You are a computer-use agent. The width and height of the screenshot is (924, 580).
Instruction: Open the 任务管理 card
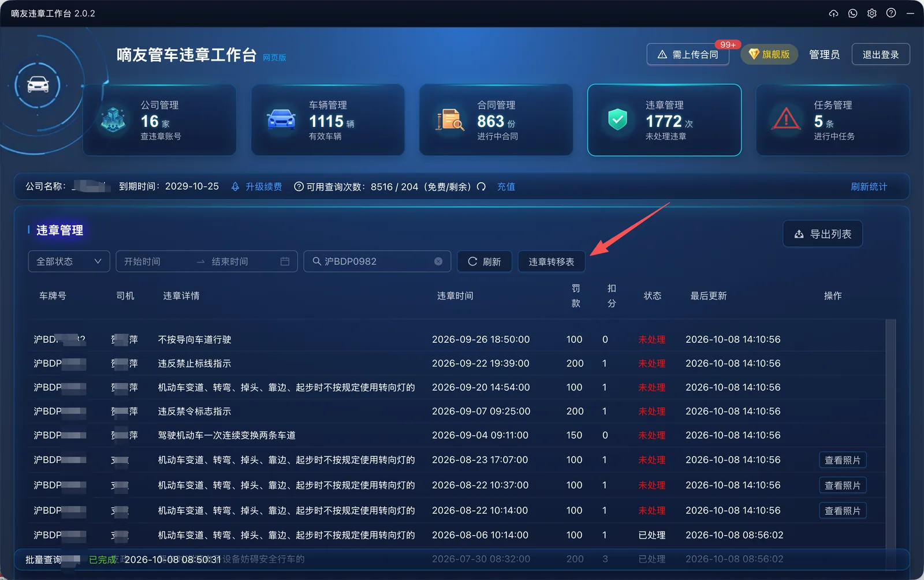coord(833,120)
